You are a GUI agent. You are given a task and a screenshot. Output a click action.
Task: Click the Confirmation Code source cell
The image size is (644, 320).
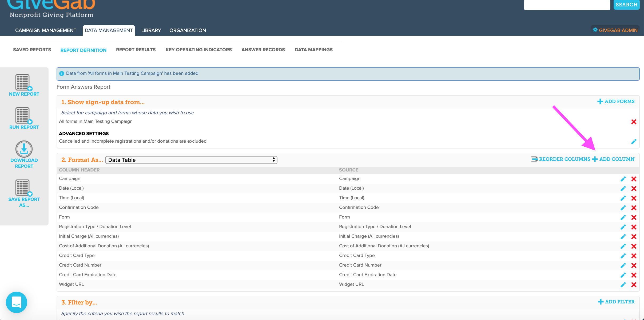click(359, 207)
